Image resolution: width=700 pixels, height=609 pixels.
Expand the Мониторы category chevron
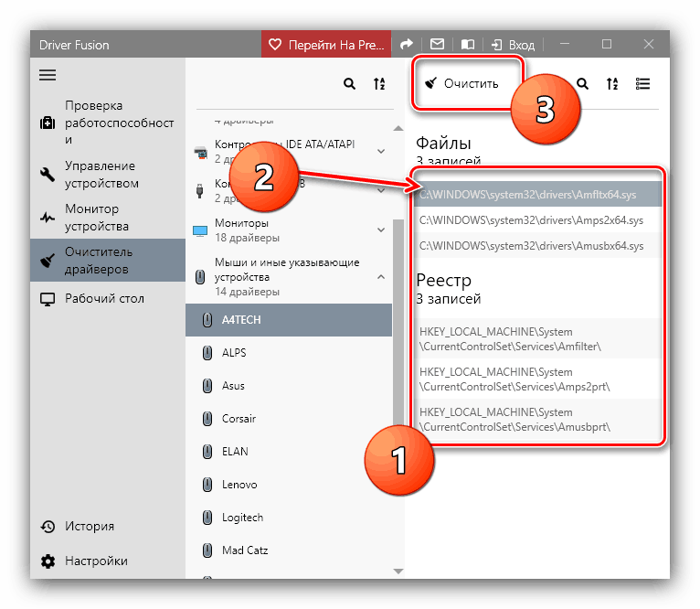click(x=381, y=230)
